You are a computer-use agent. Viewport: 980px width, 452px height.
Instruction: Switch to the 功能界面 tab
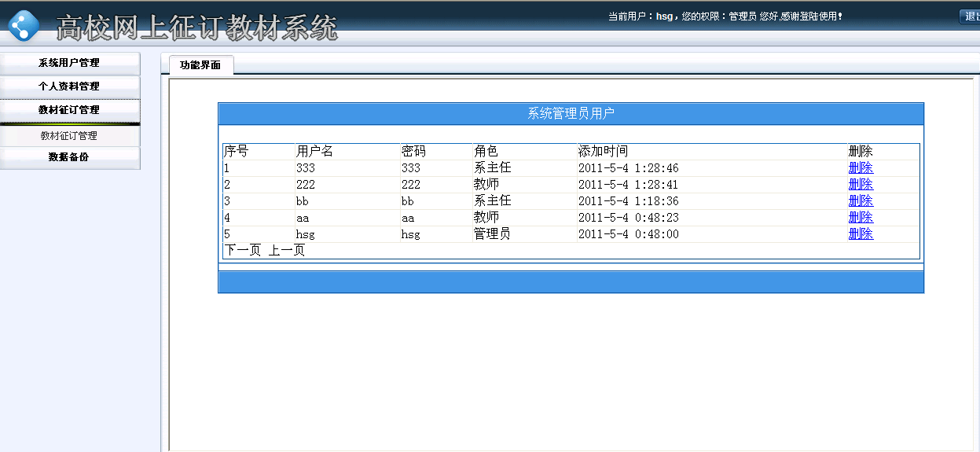pyautogui.click(x=200, y=65)
